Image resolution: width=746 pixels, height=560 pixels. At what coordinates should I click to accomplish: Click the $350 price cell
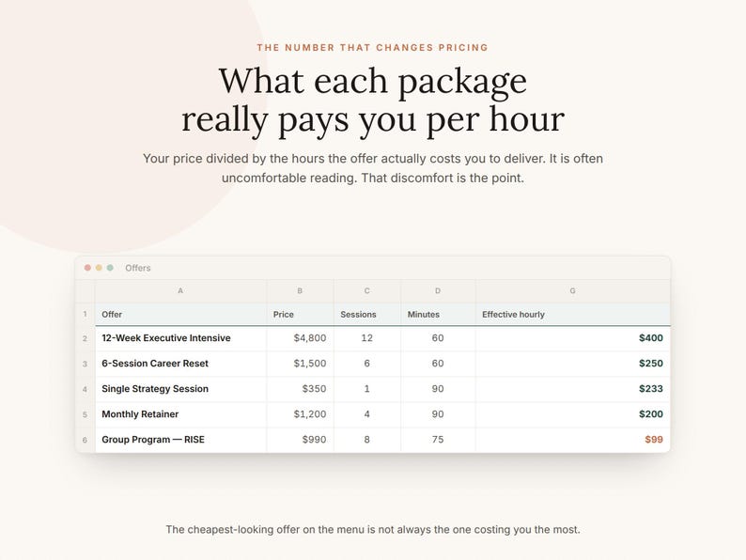(301, 389)
